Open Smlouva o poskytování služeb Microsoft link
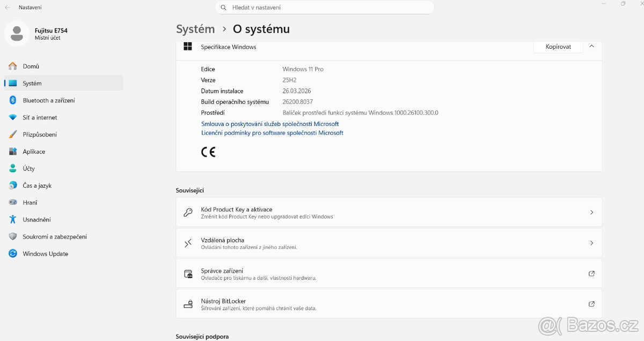This screenshot has height=341, width=644. pos(270,124)
